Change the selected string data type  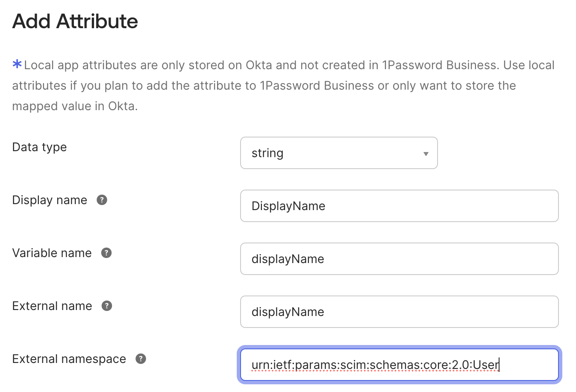[x=339, y=153]
